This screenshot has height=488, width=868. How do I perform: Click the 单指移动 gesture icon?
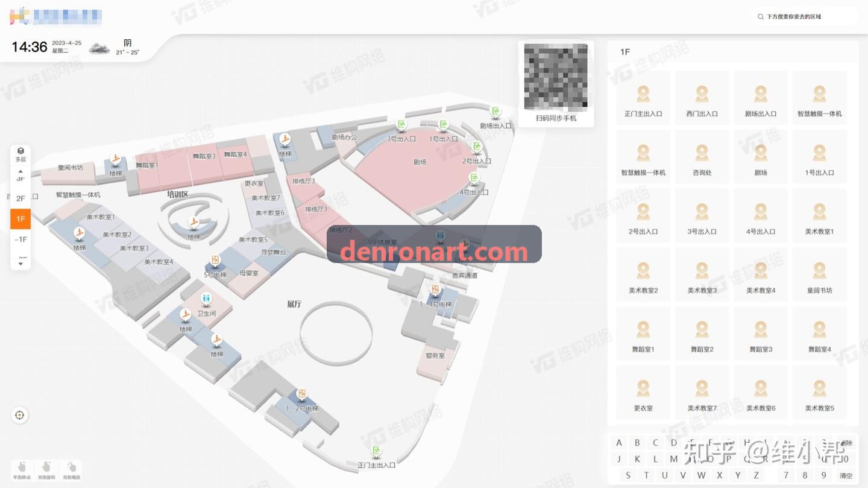[22, 470]
